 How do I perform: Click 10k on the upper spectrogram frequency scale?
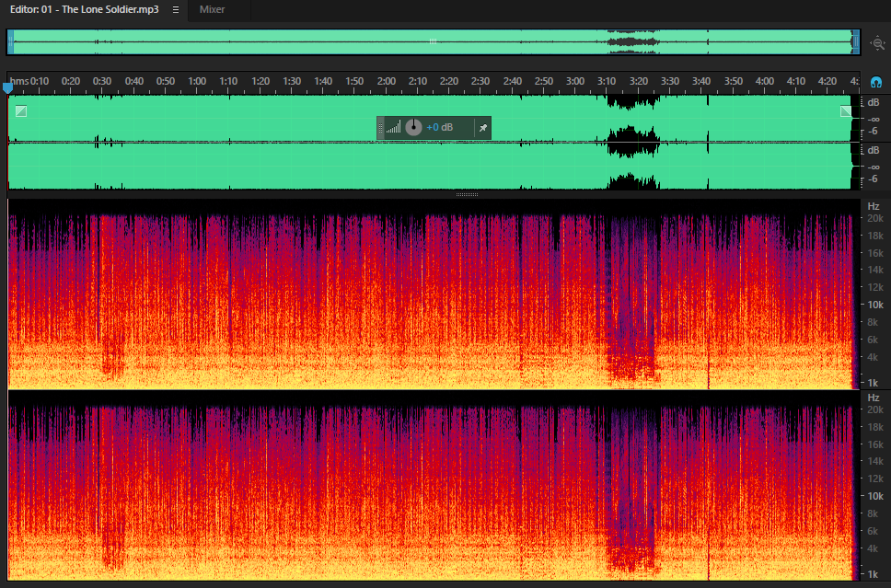875,305
